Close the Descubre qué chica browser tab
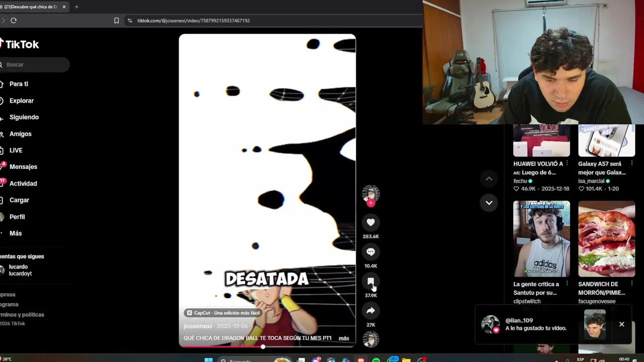644x362 pixels. coord(64,7)
